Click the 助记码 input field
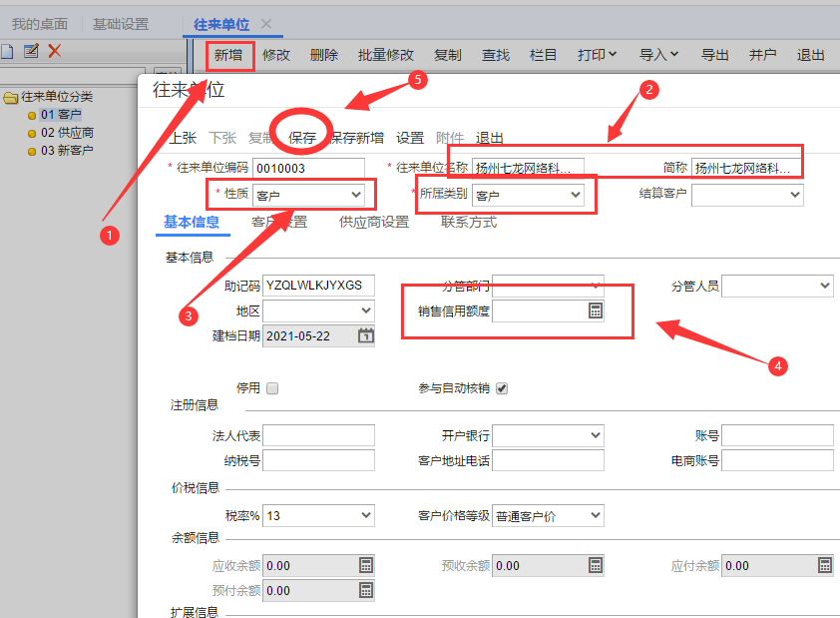The height and width of the screenshot is (618, 840). click(318, 286)
